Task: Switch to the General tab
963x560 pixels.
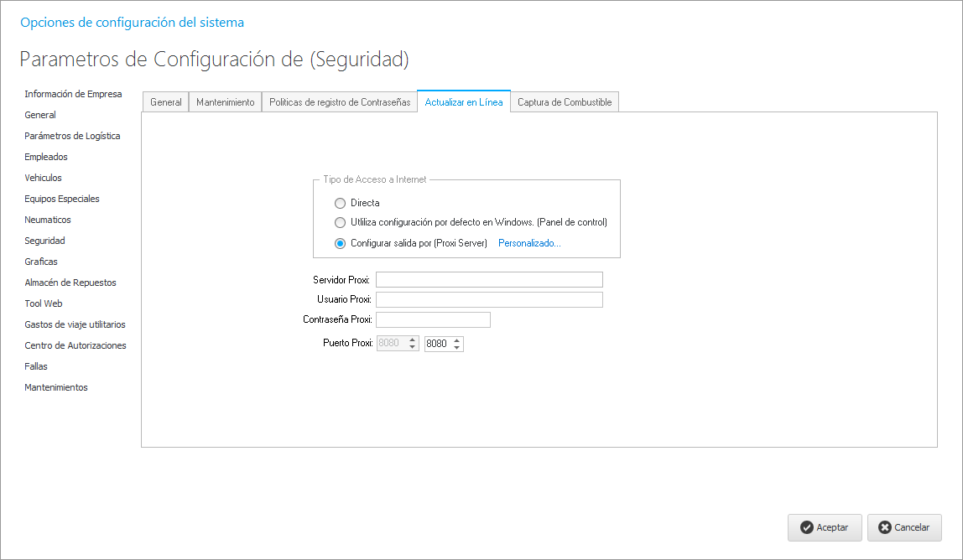Action: point(165,102)
